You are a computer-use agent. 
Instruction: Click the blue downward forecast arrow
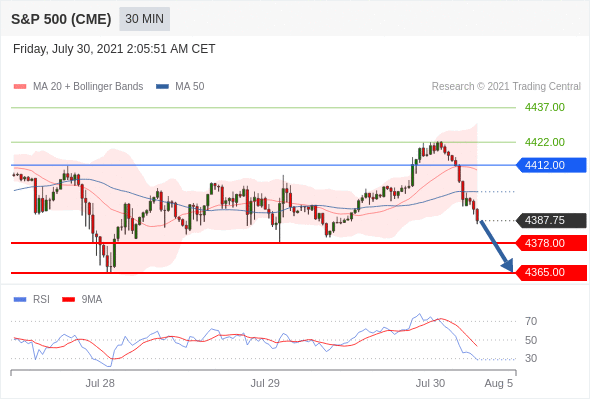coord(496,246)
